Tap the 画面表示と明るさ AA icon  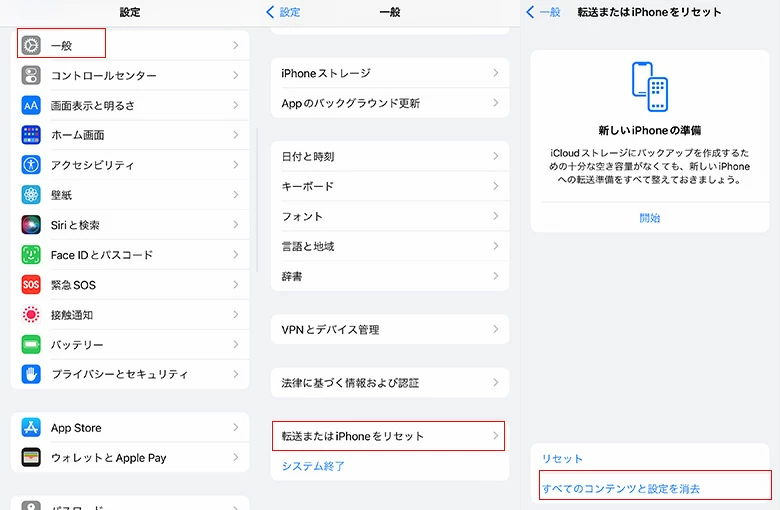click(x=31, y=105)
